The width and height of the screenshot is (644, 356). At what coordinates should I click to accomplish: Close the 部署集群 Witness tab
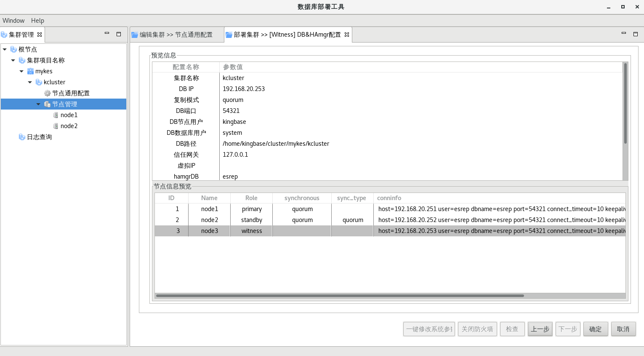point(347,35)
